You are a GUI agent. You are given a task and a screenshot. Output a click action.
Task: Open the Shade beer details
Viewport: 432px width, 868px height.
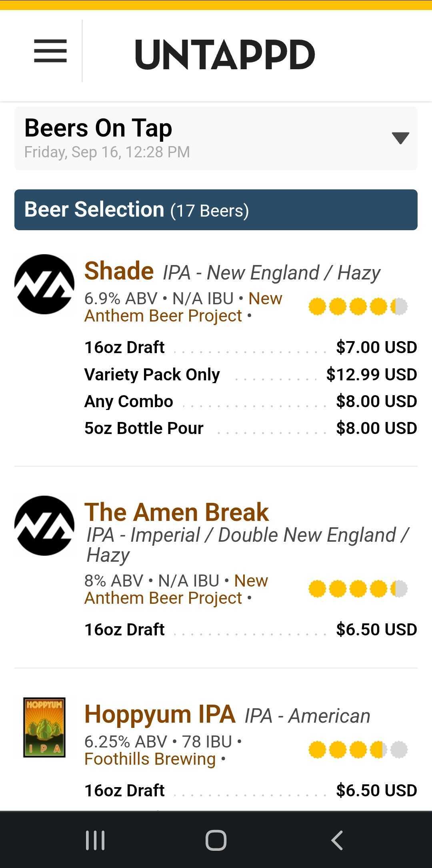tap(119, 271)
